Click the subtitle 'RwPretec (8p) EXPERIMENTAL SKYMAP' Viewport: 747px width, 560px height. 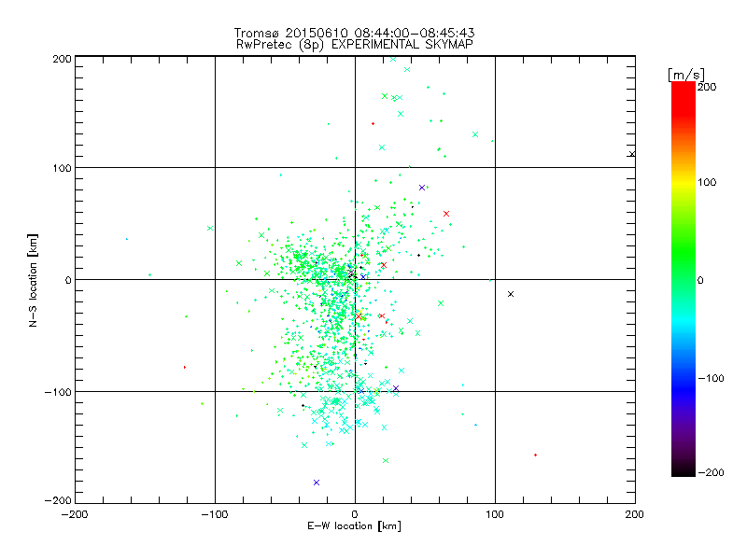tap(354, 44)
